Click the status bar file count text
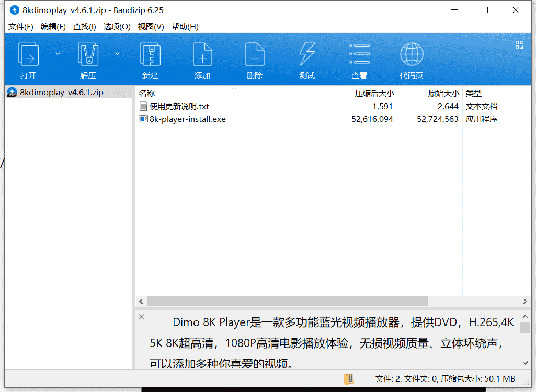 445,378
